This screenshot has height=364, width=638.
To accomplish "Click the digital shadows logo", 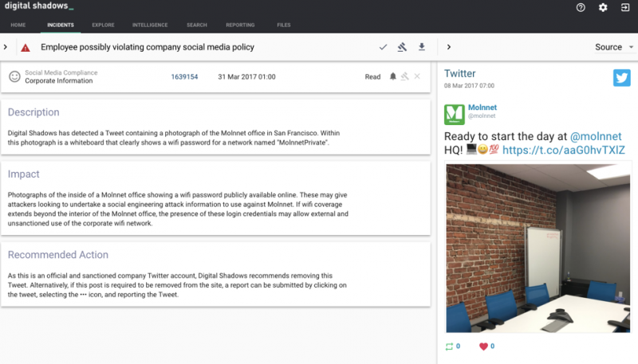I will click(39, 6).
